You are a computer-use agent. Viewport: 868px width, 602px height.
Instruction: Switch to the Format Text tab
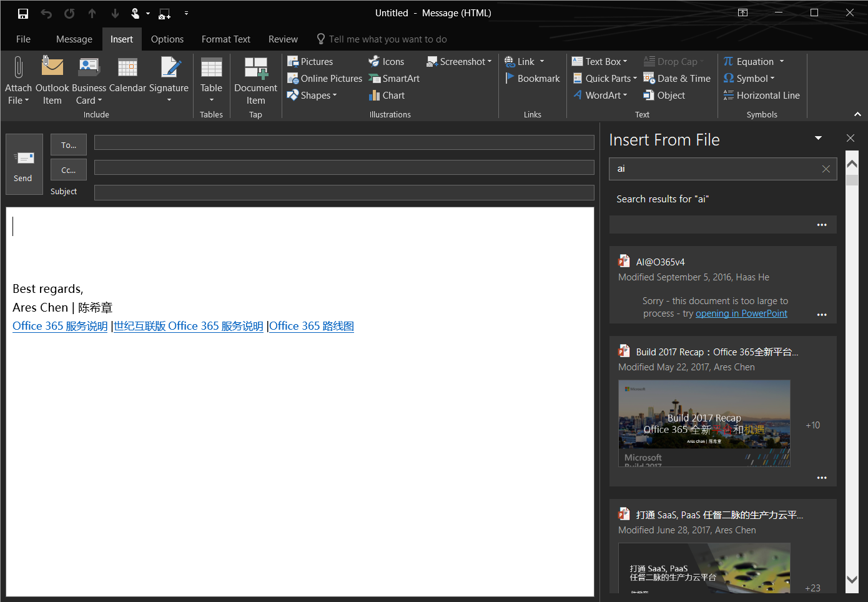(225, 39)
